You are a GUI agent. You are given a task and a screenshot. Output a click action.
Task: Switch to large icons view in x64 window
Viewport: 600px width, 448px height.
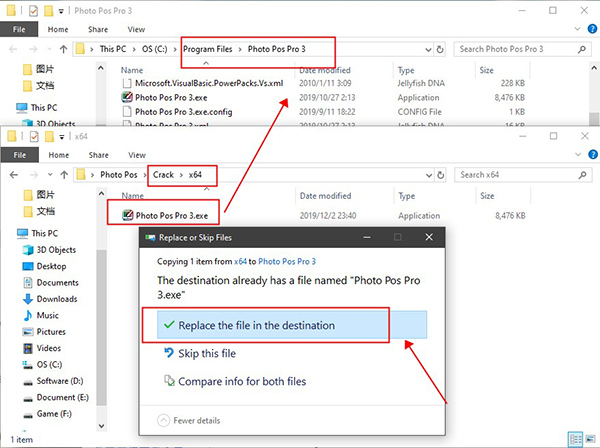590,439
